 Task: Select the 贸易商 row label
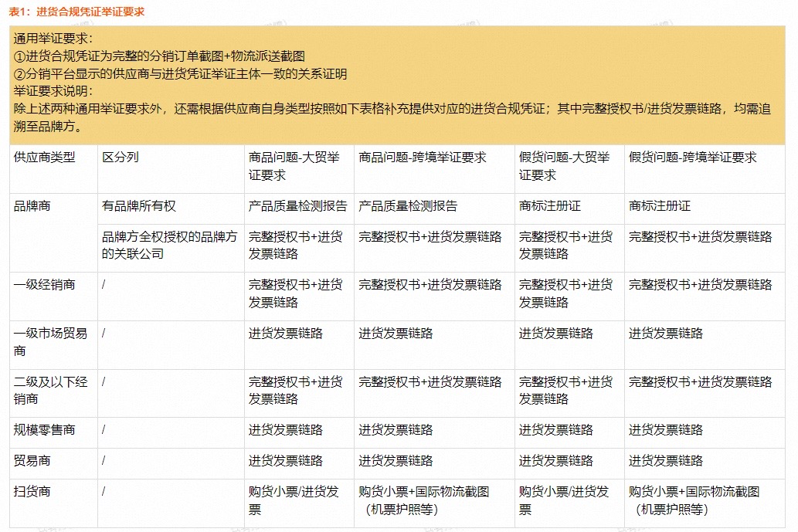(32, 461)
